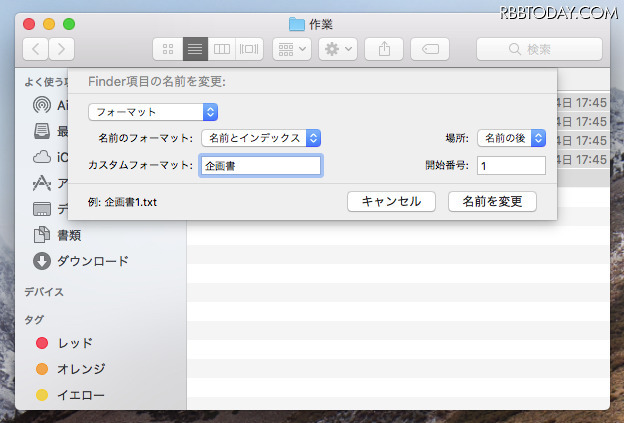Screen dimensions: 624x423
Task: Open the item arrangement dropdown
Action: coord(291,48)
